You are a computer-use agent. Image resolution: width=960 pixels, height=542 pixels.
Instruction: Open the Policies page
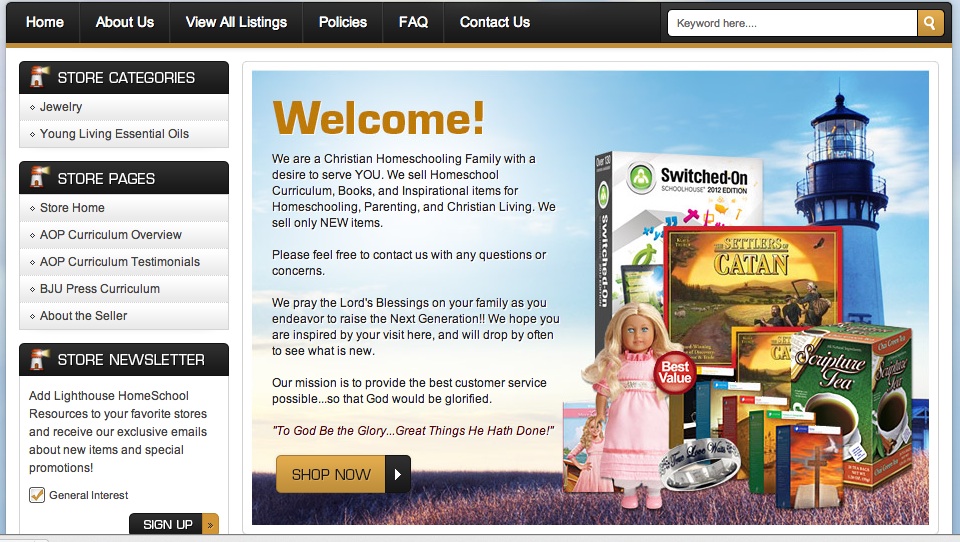click(343, 22)
